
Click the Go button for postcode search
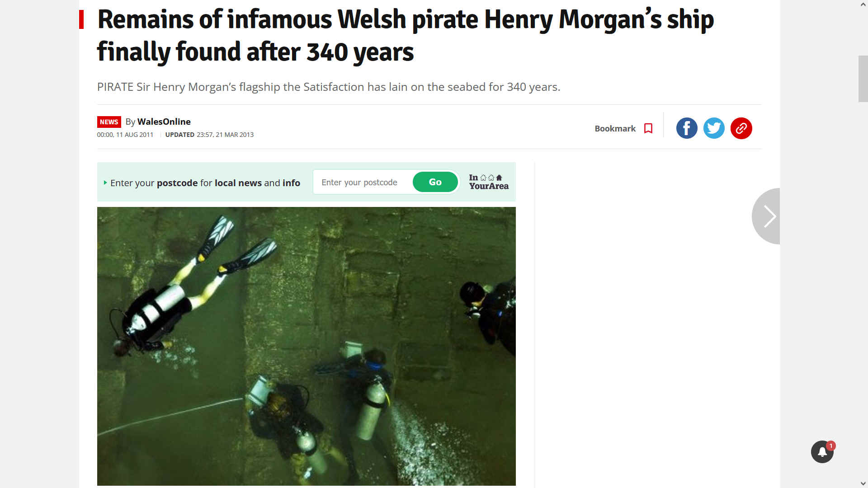435,182
